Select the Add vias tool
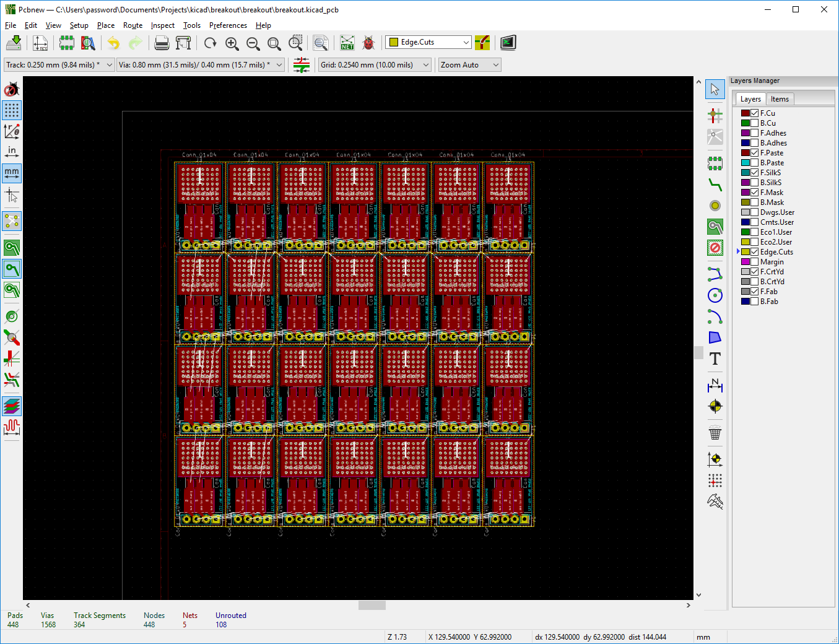Image resolution: width=839 pixels, height=644 pixels. [x=715, y=206]
